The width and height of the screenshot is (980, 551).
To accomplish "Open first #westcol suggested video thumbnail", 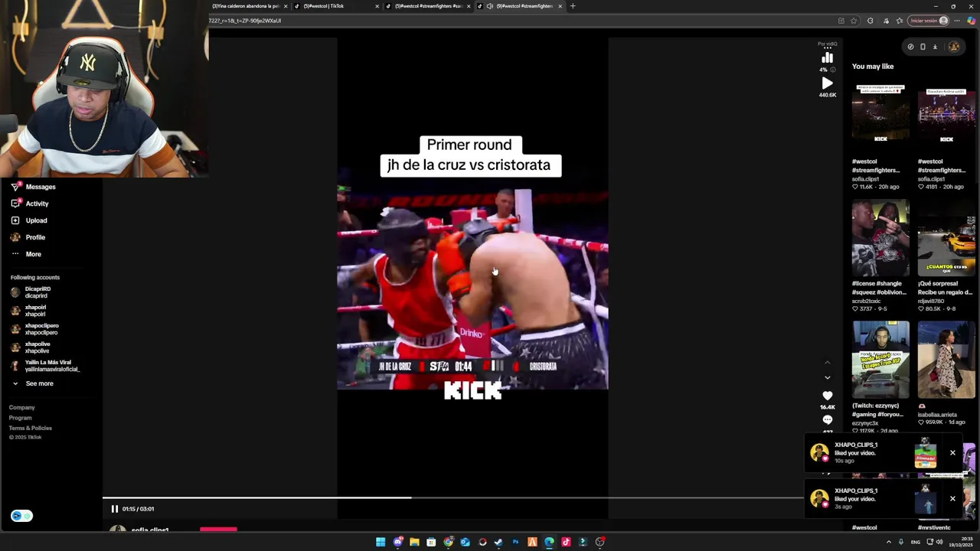I will (x=880, y=116).
